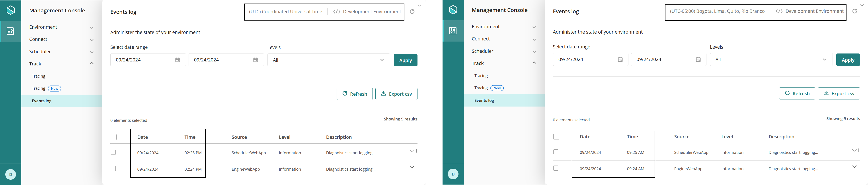868x185 pixels.
Task: Select the sliders sidebar icon in the Bogota-timezone console
Action: (453, 31)
